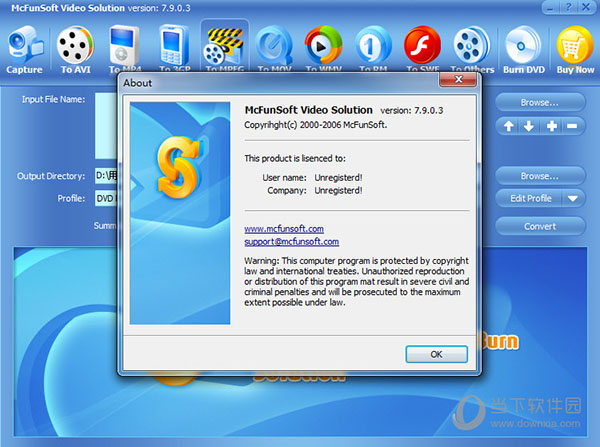This screenshot has height=447, width=600.
Task: Click 'Copyrihght(c) 2000-2006 McFunSoft.' text
Action: (316, 125)
